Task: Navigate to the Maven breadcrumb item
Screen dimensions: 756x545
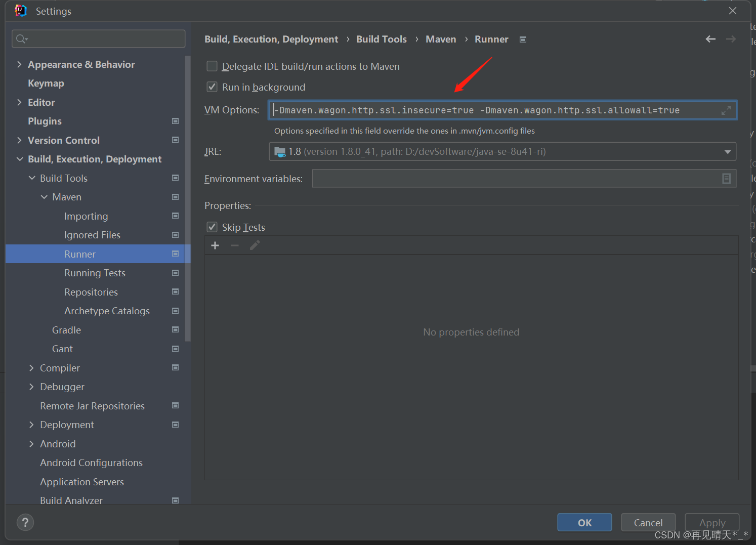Action: tap(440, 39)
